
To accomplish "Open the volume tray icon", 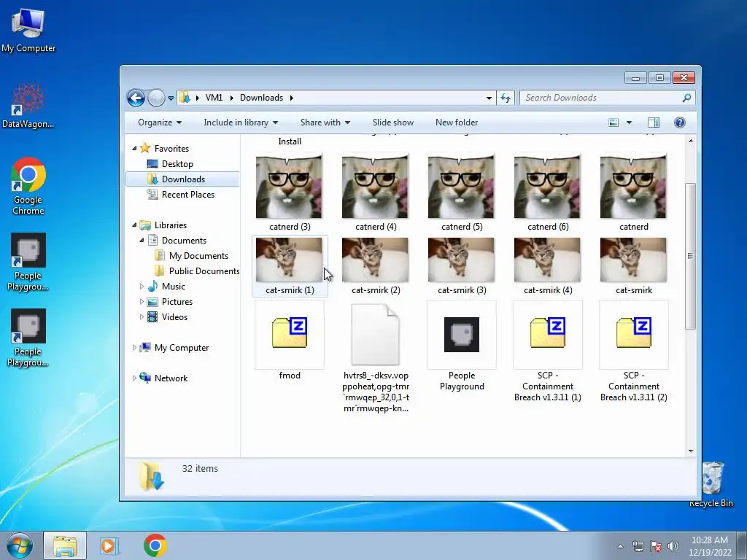I will [x=673, y=546].
